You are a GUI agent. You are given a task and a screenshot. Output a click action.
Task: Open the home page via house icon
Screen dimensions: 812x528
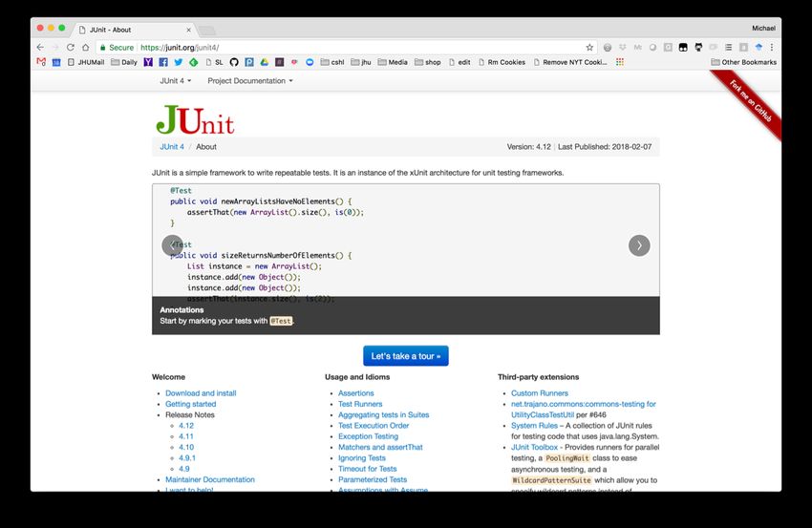pos(85,47)
